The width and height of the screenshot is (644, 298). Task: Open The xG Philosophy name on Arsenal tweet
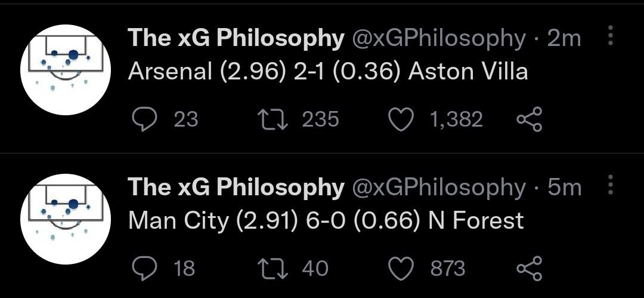pyautogui.click(x=236, y=38)
